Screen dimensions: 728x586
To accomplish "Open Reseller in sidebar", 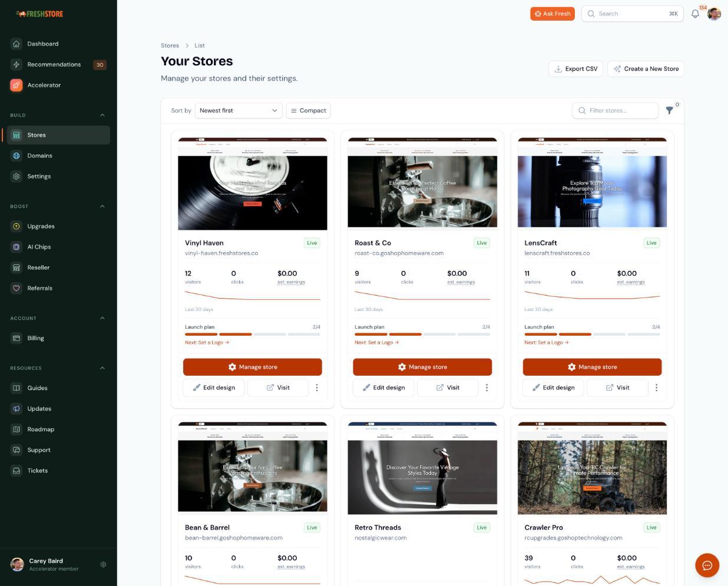I will click(x=58, y=267).
